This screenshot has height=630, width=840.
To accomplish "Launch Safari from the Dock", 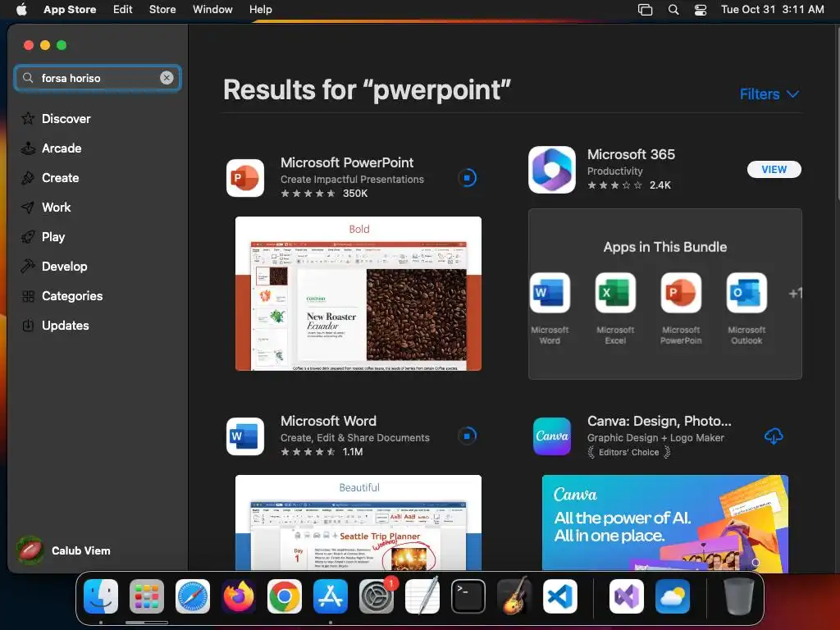I will pyautogui.click(x=193, y=596).
